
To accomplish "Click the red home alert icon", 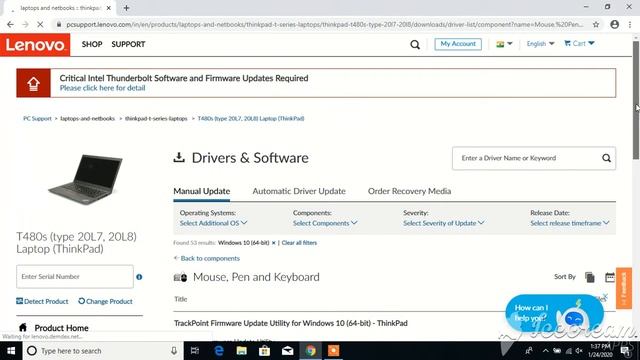I will (x=33, y=83).
